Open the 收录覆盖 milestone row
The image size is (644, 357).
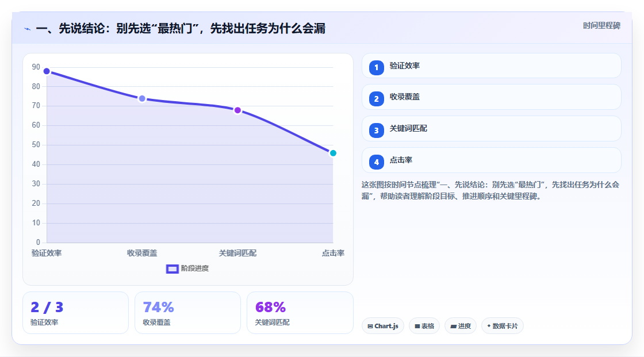tap(491, 97)
